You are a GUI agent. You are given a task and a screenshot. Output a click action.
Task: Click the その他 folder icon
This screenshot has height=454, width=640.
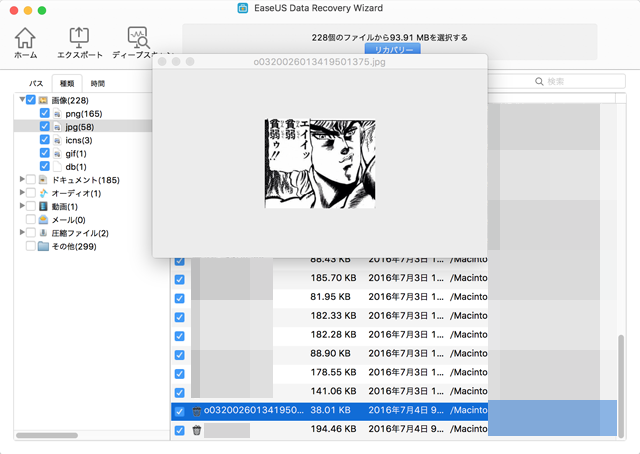click(x=43, y=246)
